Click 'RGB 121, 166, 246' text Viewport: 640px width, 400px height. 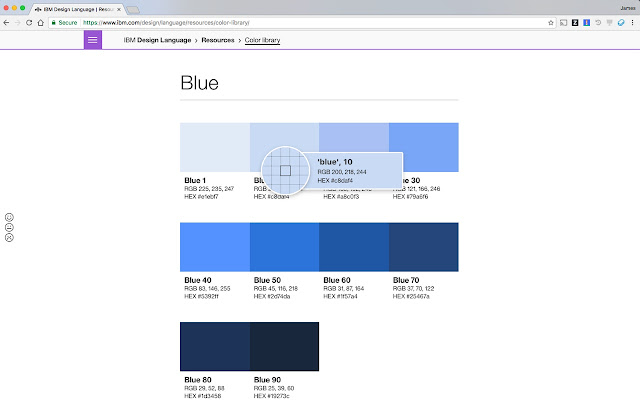point(419,189)
